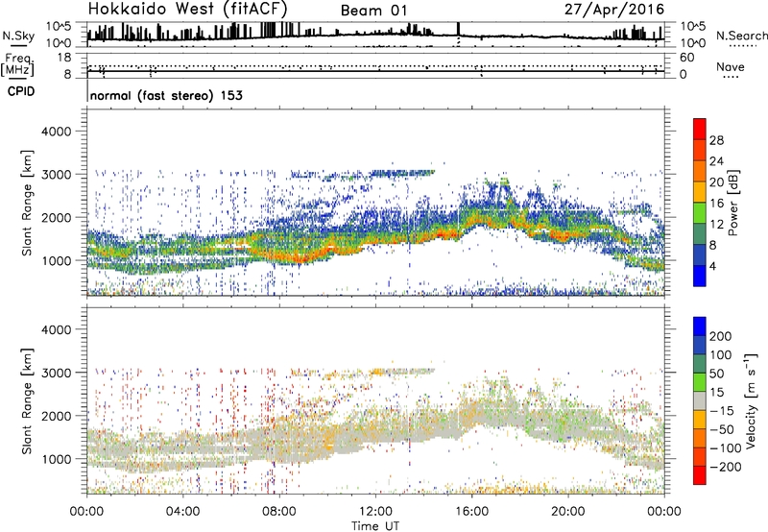
Task: Click the '200' value on velocity colorbar
Action: pos(720,336)
